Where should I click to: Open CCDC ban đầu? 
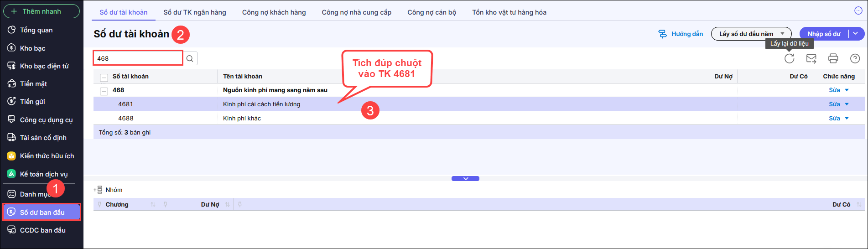coord(42,230)
